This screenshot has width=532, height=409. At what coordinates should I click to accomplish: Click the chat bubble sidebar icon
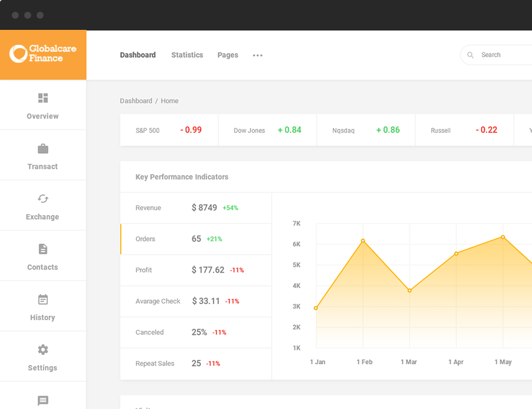click(43, 400)
